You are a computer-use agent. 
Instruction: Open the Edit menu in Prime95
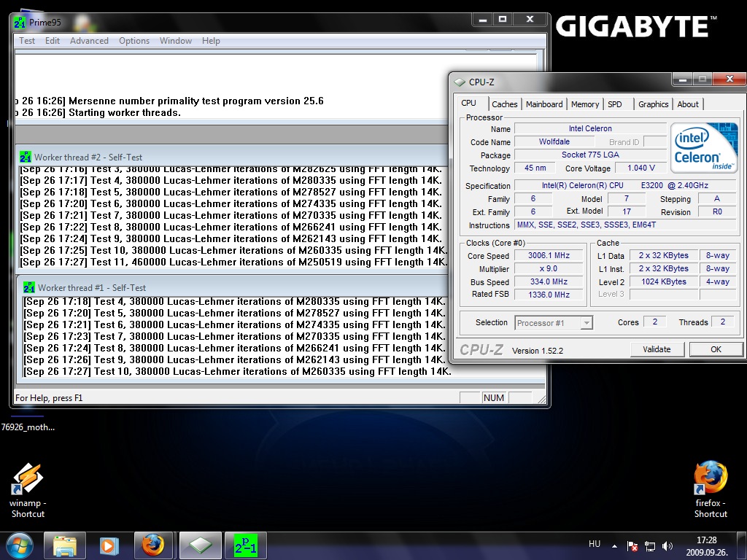click(x=53, y=41)
